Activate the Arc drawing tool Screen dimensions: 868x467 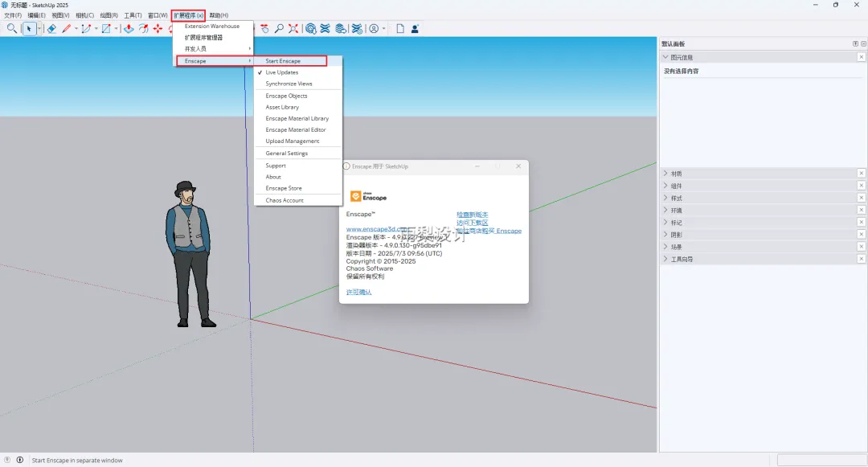(x=86, y=28)
